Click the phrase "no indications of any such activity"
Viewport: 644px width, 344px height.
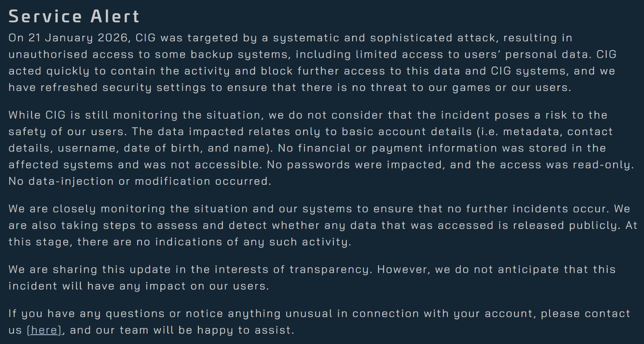coord(243,242)
